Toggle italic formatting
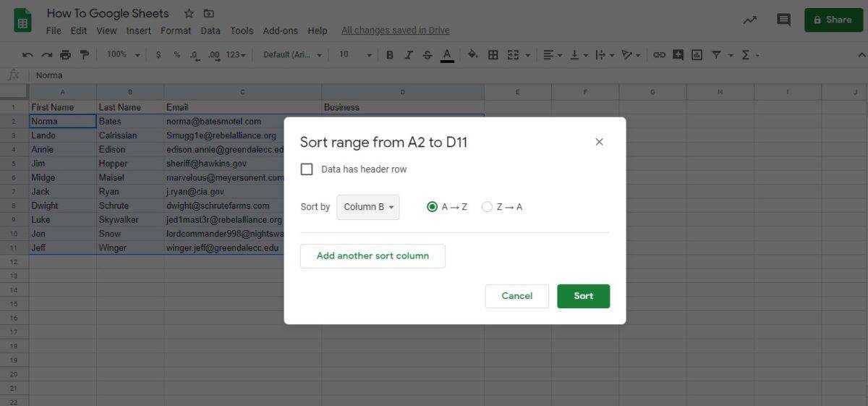The image size is (868, 406). [x=409, y=55]
